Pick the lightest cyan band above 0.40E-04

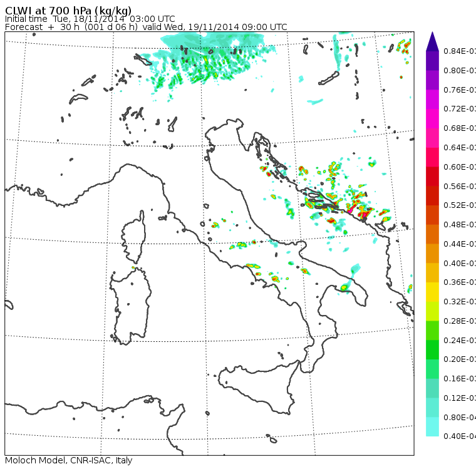pyautogui.click(x=432, y=427)
